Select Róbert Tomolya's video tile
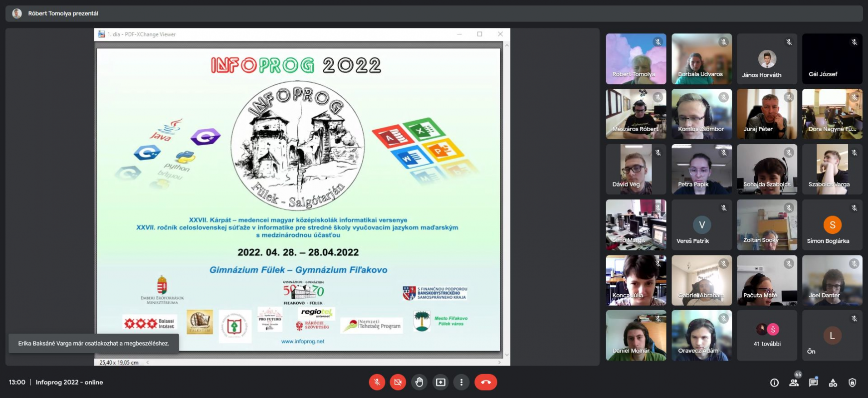 [636, 59]
